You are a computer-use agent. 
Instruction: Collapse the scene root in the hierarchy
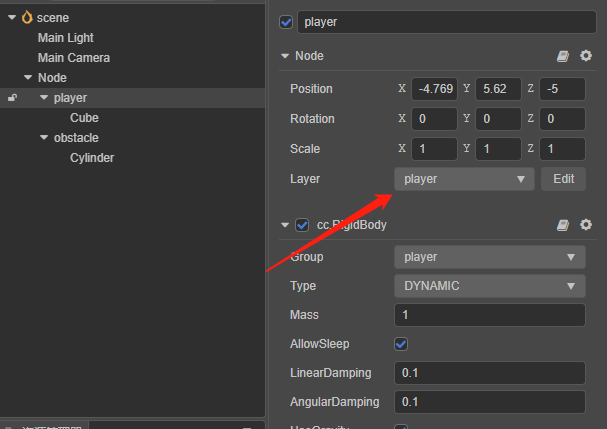[x=12, y=17]
